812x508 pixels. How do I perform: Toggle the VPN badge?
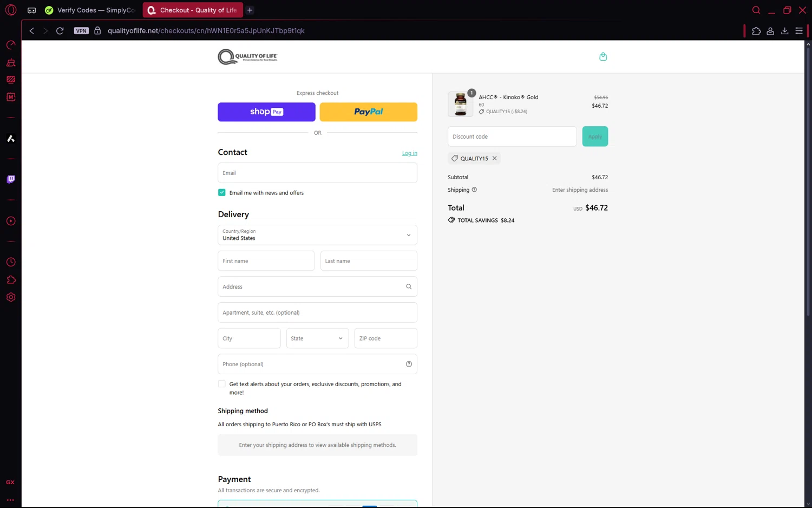pyautogui.click(x=81, y=31)
